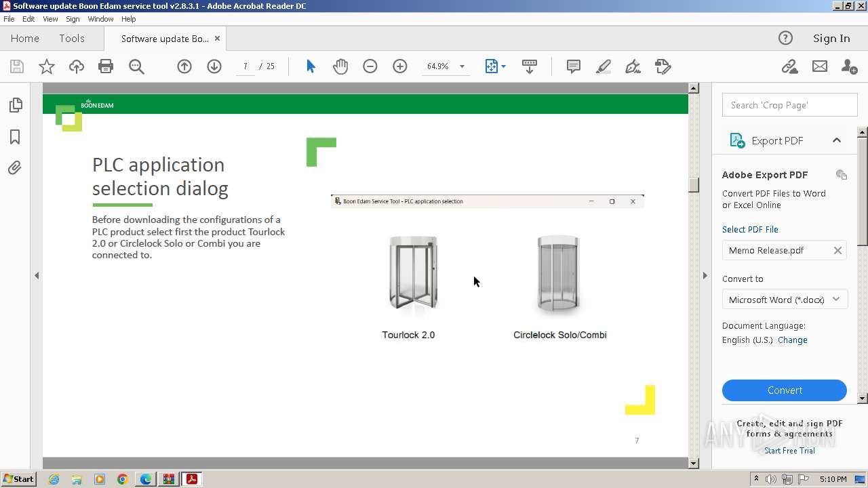Collapse the Export PDF section chevron
Viewport: 868px width, 488px height.
837,140
